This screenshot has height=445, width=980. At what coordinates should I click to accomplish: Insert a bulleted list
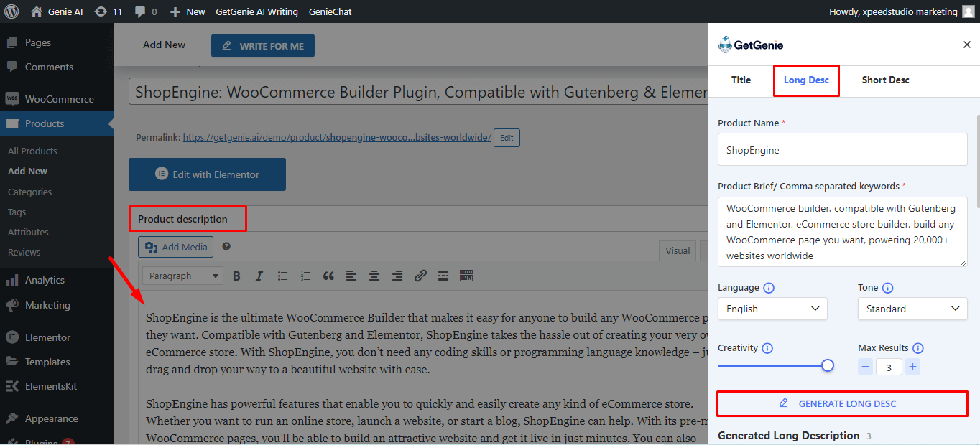point(282,276)
